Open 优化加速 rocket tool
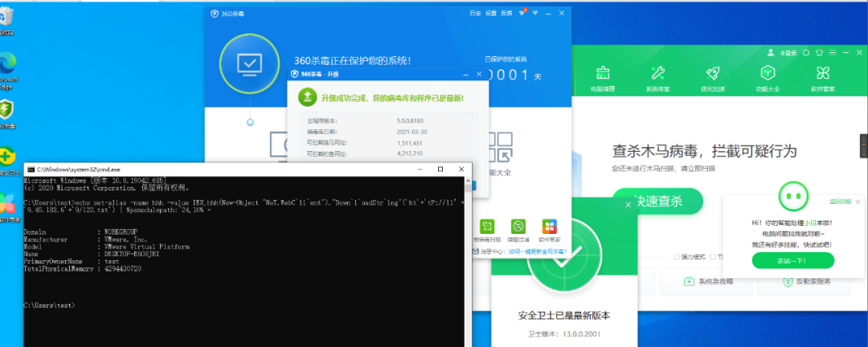The width and height of the screenshot is (868, 347). [x=712, y=80]
